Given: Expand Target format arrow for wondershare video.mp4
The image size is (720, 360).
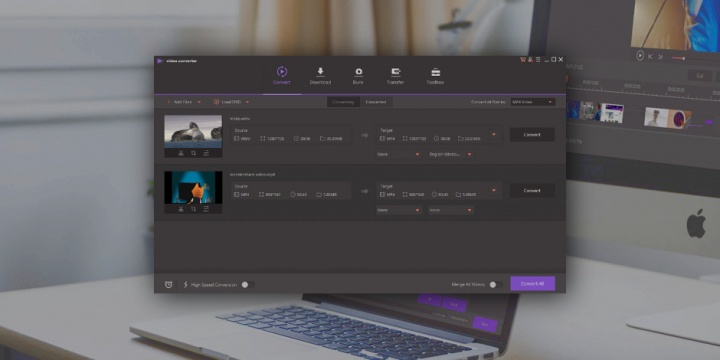Looking at the screenshot, I should coord(494,190).
